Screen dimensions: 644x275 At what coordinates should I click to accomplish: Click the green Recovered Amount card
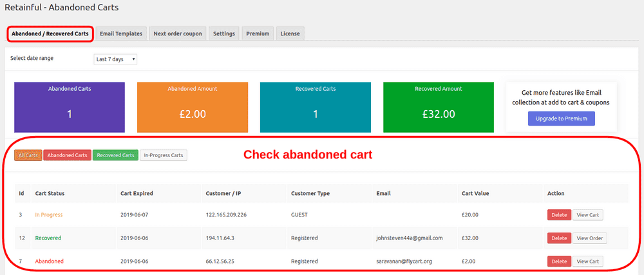(x=439, y=107)
